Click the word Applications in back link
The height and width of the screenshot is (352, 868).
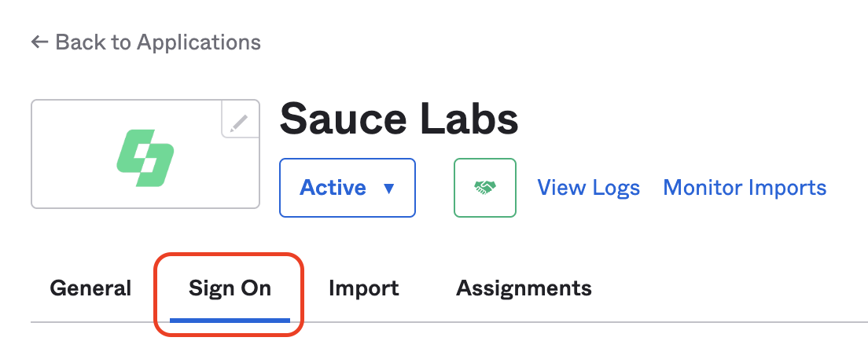point(198,42)
